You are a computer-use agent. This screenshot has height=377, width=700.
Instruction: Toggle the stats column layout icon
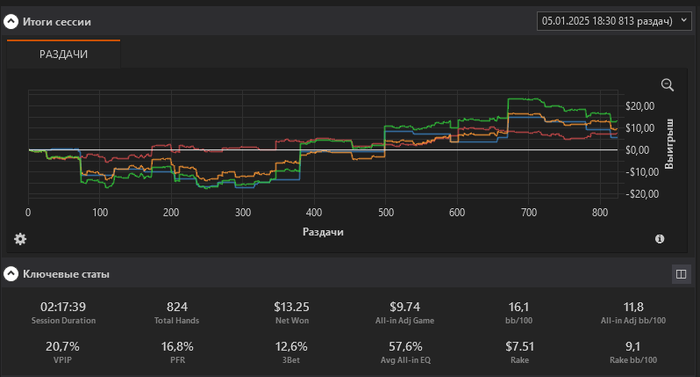pos(681,274)
